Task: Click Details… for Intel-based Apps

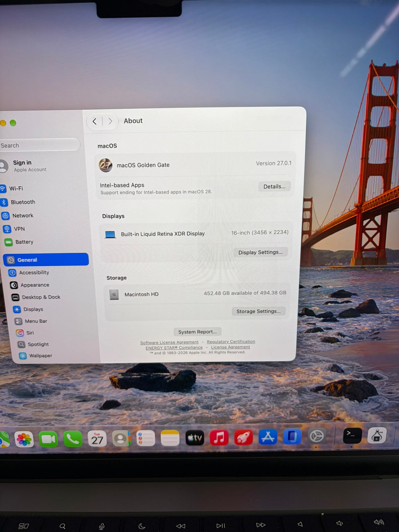Action: pyautogui.click(x=274, y=186)
